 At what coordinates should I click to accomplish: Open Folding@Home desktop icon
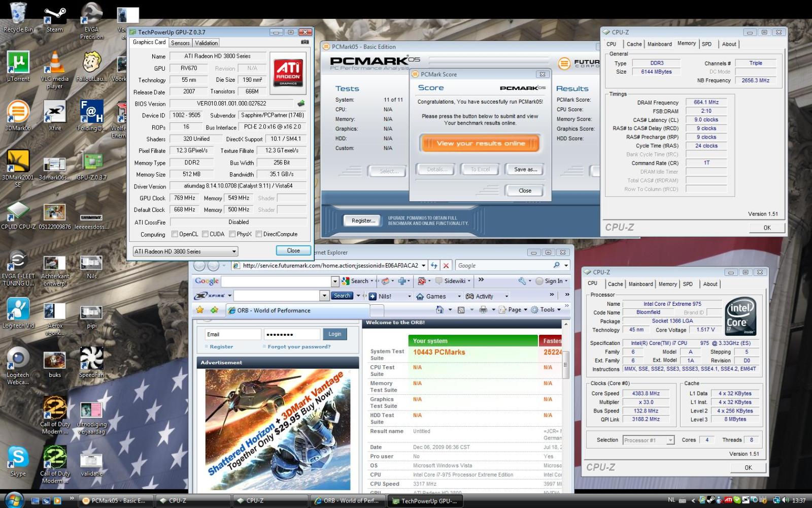[91, 116]
